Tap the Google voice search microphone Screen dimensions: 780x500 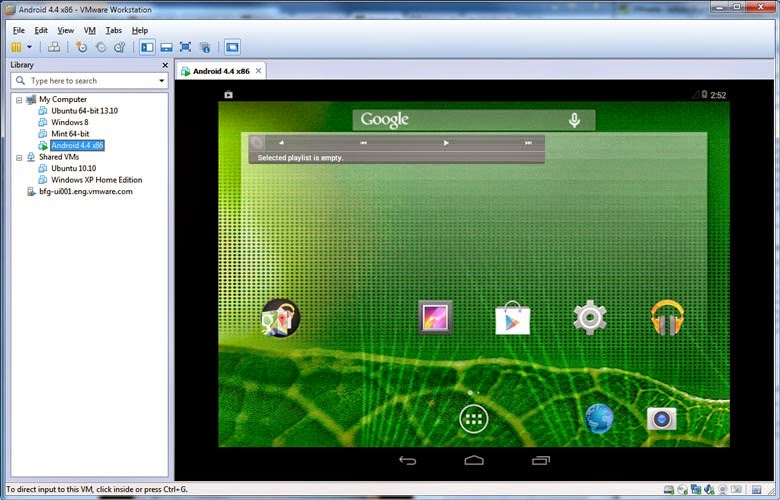click(x=575, y=120)
